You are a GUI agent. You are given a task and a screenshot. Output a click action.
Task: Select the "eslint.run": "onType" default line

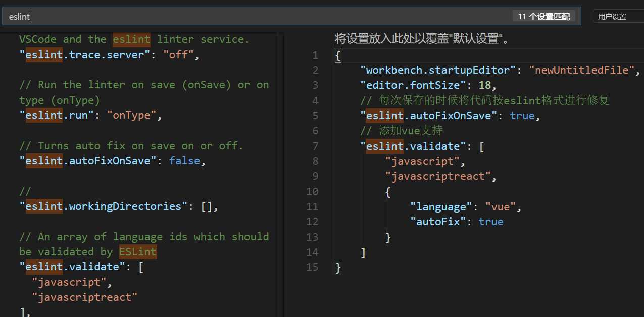91,115
